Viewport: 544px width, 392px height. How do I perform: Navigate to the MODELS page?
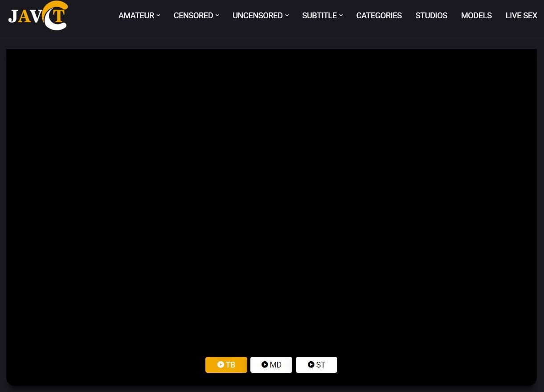pyautogui.click(x=476, y=16)
